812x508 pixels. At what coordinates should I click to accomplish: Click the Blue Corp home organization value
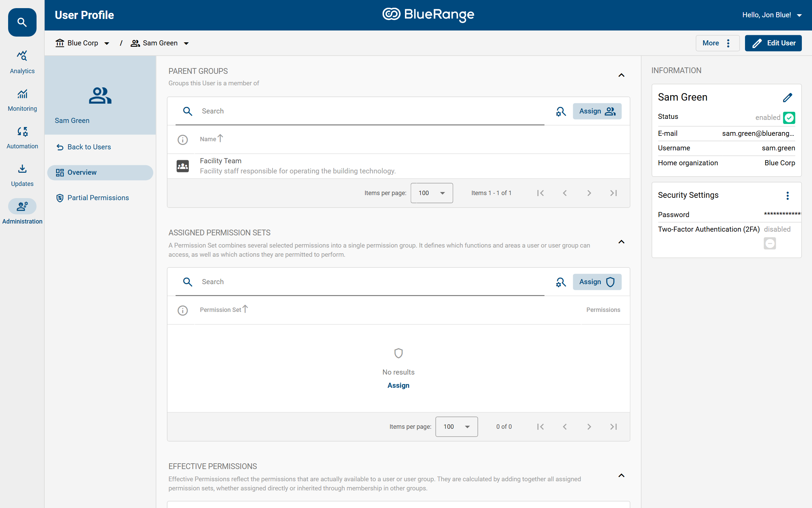point(780,163)
